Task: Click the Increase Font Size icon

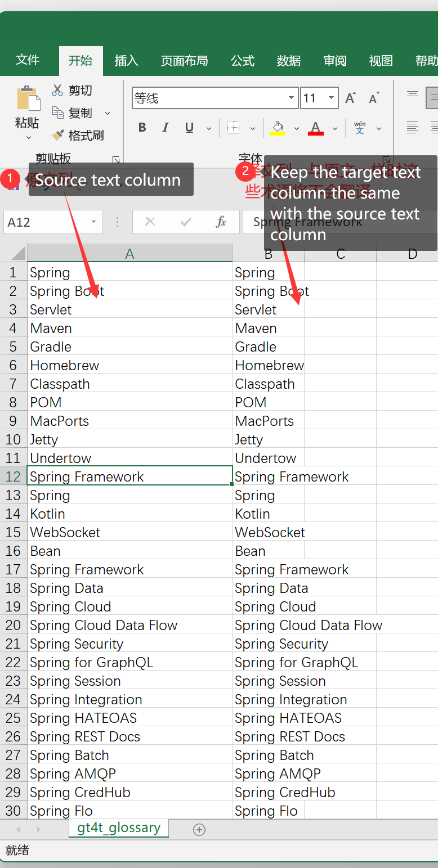Action: pos(350,98)
